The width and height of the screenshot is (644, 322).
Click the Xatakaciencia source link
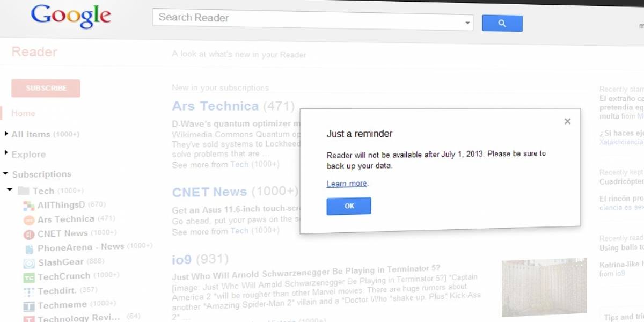click(x=621, y=142)
